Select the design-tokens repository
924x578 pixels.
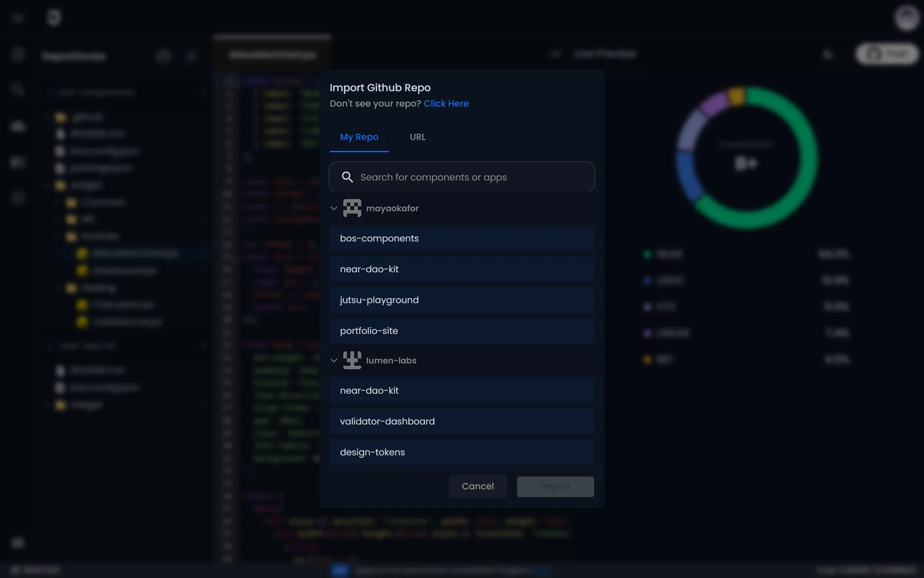point(462,452)
